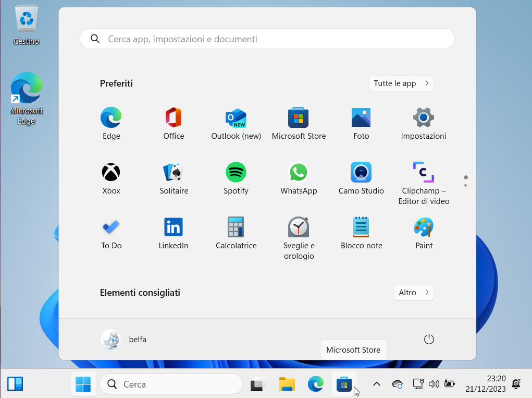Click the OneDrive sync tray icon
This screenshot has height=398, width=532.
[x=397, y=384]
